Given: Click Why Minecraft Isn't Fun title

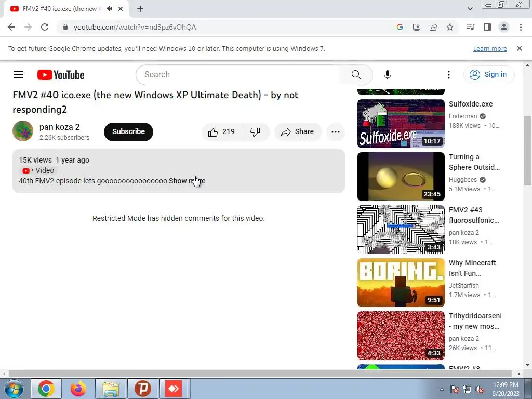Looking at the screenshot, I should pos(472,268).
